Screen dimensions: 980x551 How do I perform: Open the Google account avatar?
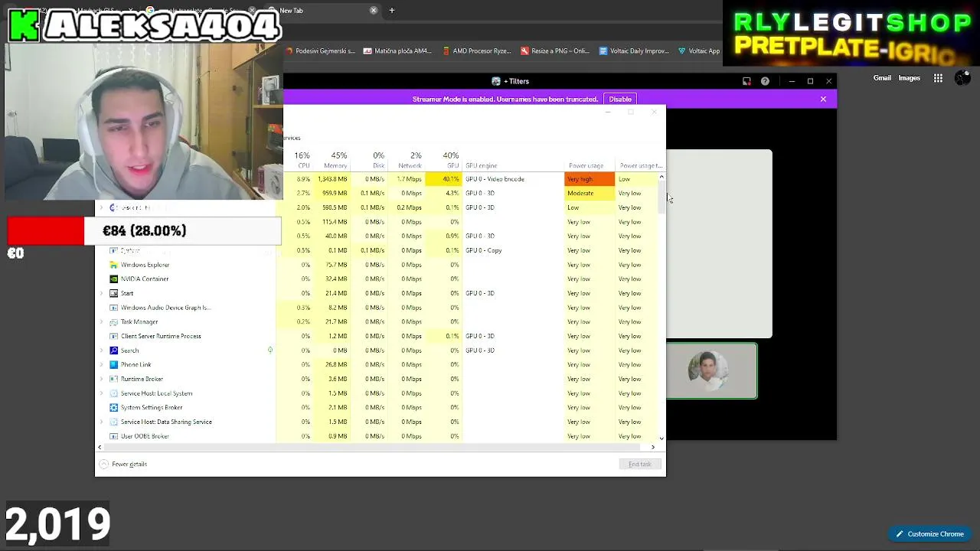(963, 77)
